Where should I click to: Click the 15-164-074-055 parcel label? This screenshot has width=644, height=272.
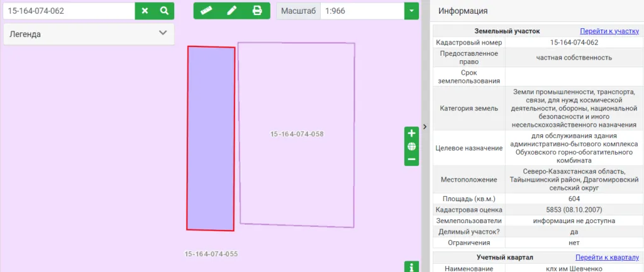click(x=211, y=254)
